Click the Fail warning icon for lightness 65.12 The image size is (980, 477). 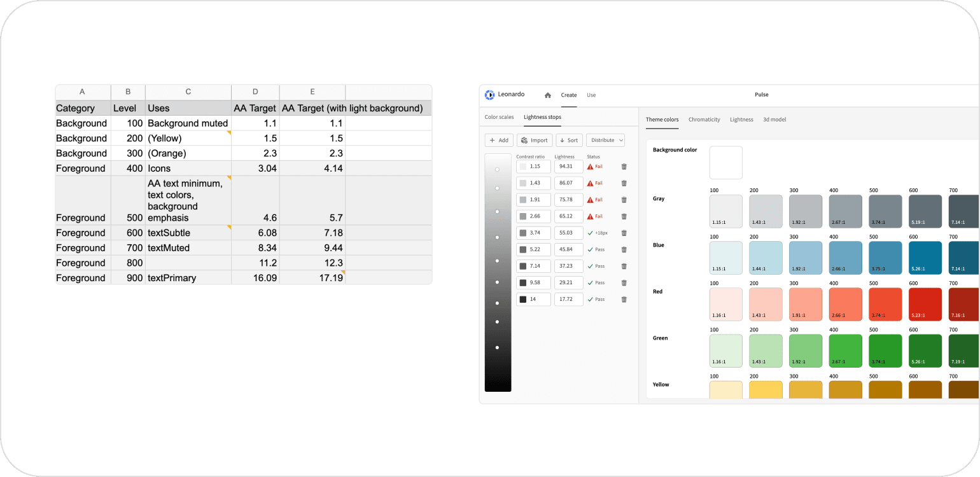590,216
